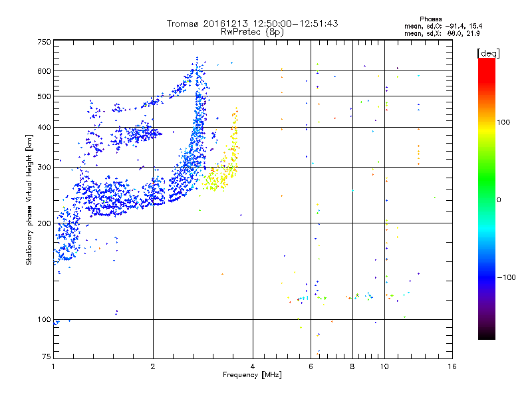Click the y-axis tick label '750'
This screenshot has height=399, width=532.
[44, 42]
